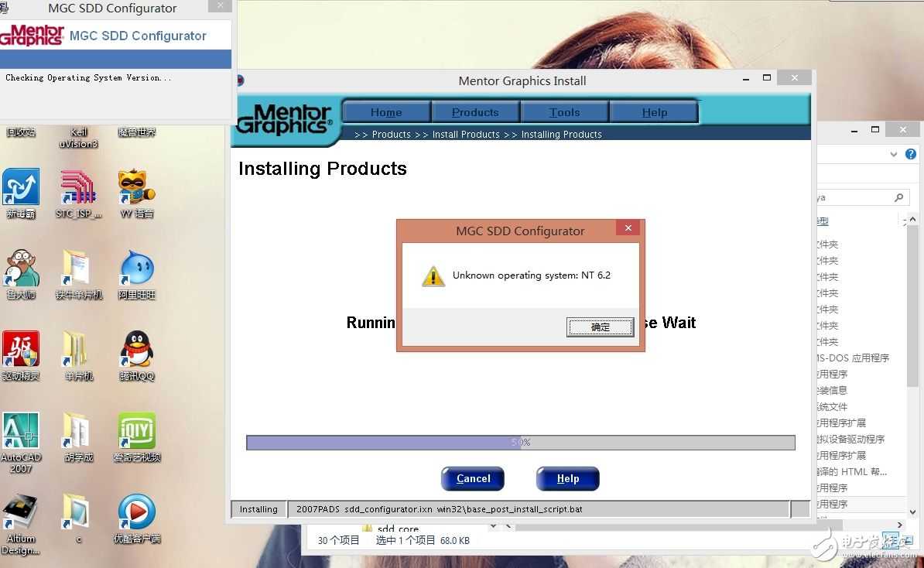Click the Products breadcrumb link
The height and width of the screenshot is (568, 924).
[x=392, y=135]
